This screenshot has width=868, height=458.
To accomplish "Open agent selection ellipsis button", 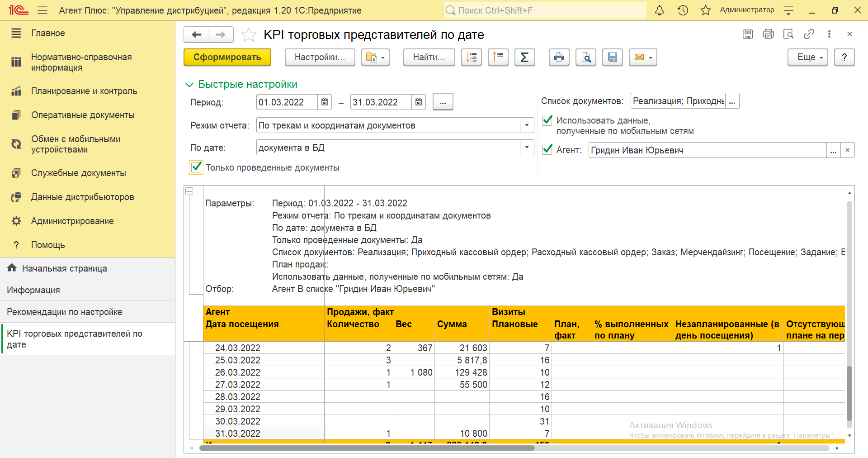I will [x=833, y=150].
